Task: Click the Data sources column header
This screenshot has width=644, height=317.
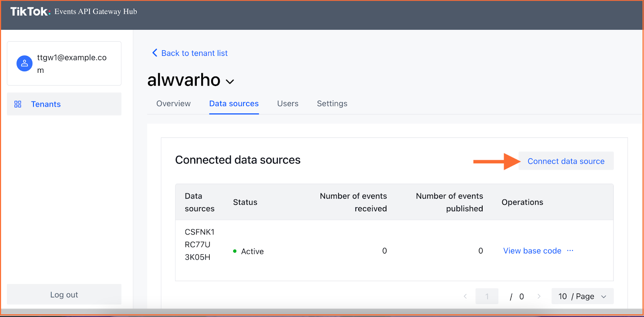Action: click(x=200, y=202)
